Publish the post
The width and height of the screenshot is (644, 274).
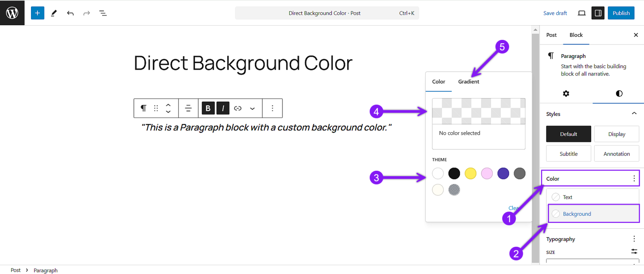[621, 13]
